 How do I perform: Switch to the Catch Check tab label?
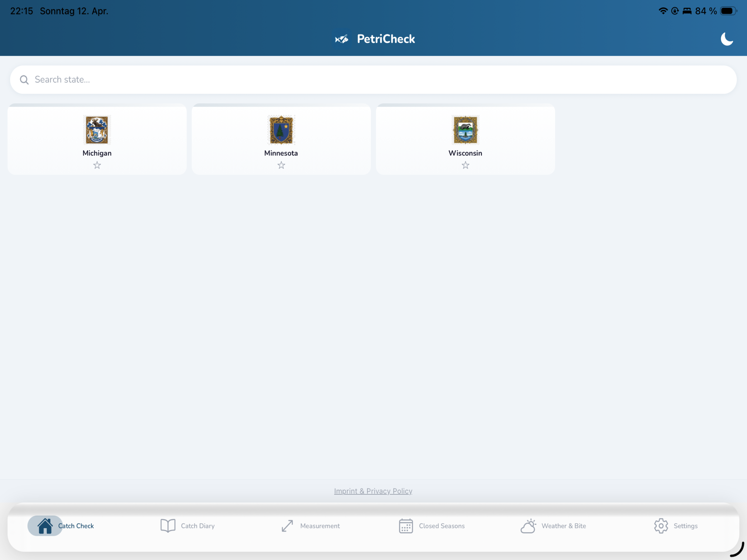pyautogui.click(x=76, y=526)
